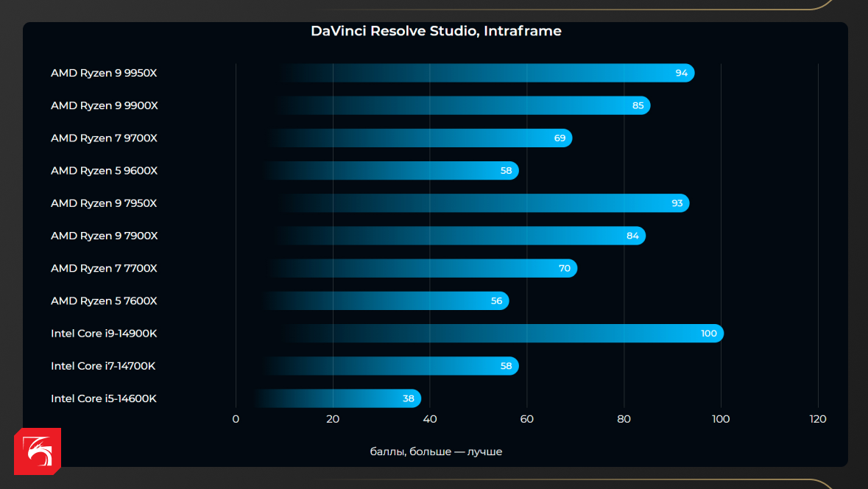Click the axis caption баллы, больше — лучше
The width and height of the screenshot is (868, 489).
tap(437, 452)
